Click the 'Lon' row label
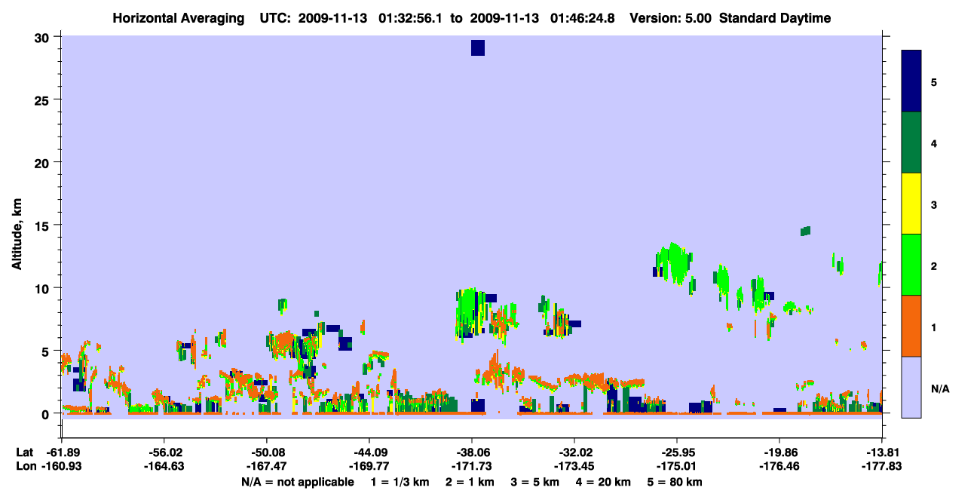The width and height of the screenshot is (980, 503). (x=25, y=466)
